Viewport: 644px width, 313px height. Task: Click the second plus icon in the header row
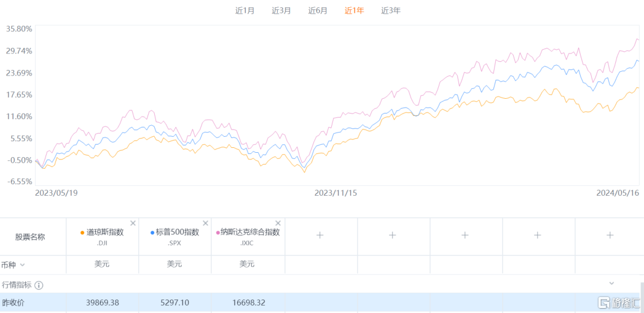tap(393, 235)
